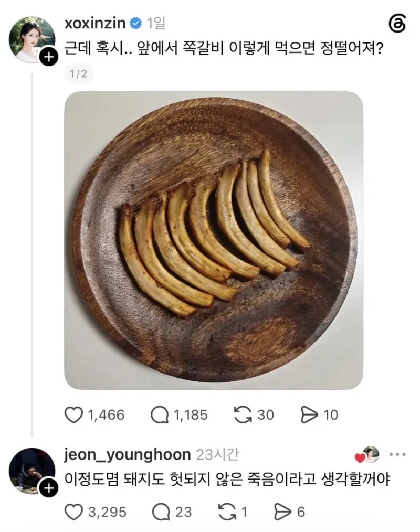Click the Threads logo at top right
Screen dimensions: 420x532
397,23
